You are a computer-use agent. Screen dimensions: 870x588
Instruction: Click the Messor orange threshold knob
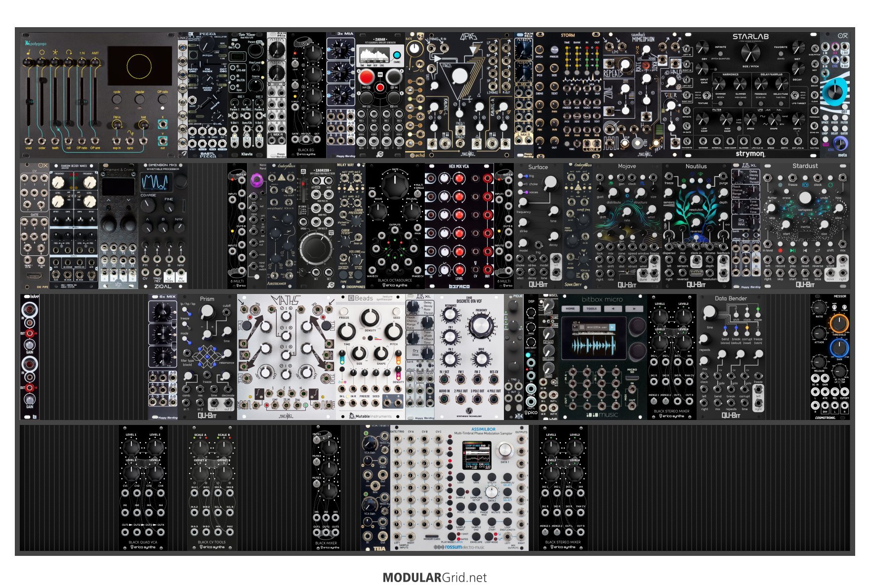[x=838, y=323]
